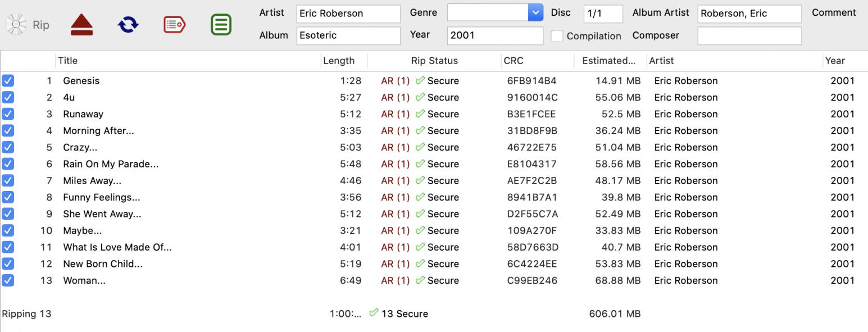868x332 pixels.
Task: Click the blue refresh arrows icon
Action: click(x=128, y=25)
